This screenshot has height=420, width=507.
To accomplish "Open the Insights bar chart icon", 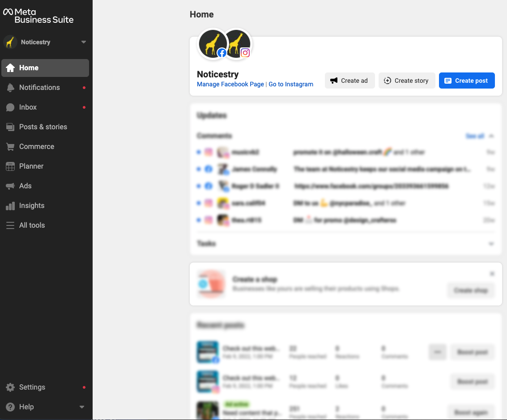I will (x=10, y=206).
